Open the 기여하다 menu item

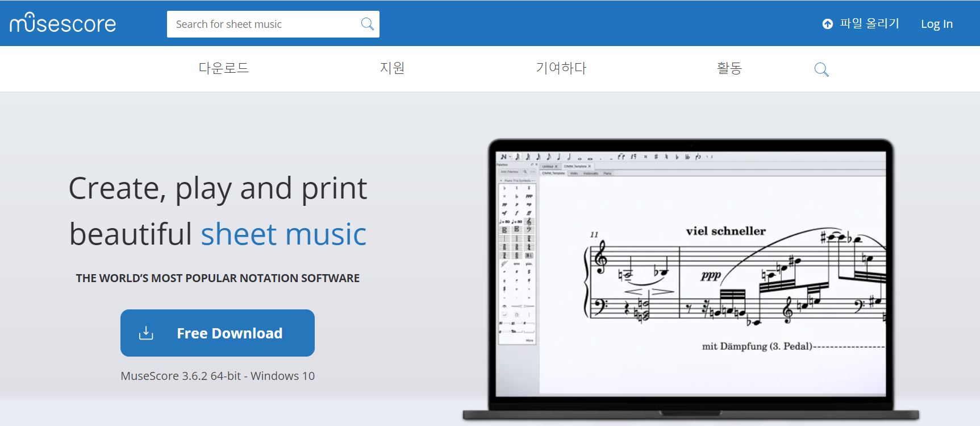click(x=561, y=68)
